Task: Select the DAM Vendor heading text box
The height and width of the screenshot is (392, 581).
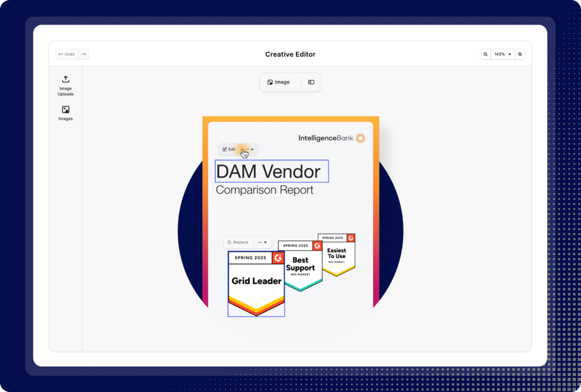Action: pyautogui.click(x=272, y=171)
